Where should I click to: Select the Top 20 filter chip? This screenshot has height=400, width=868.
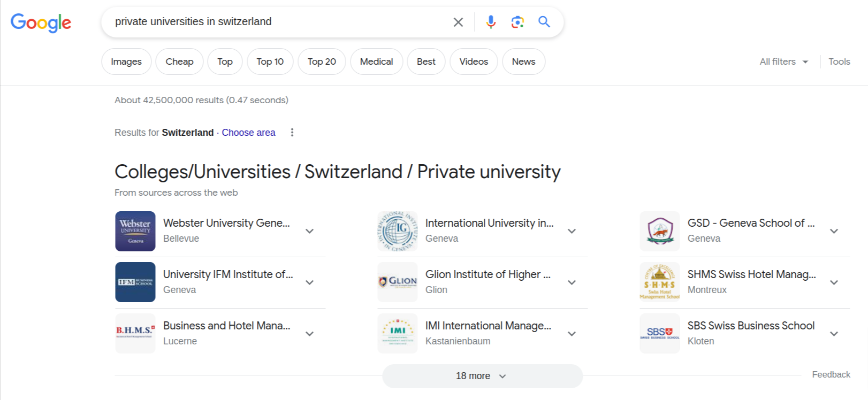(x=322, y=61)
